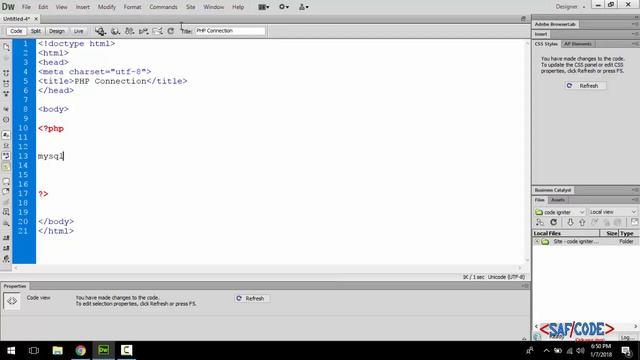Image resolution: width=640 pixels, height=360 pixels.
Task: Click Expand All icon in coding toolbar
Action: coord(6,93)
